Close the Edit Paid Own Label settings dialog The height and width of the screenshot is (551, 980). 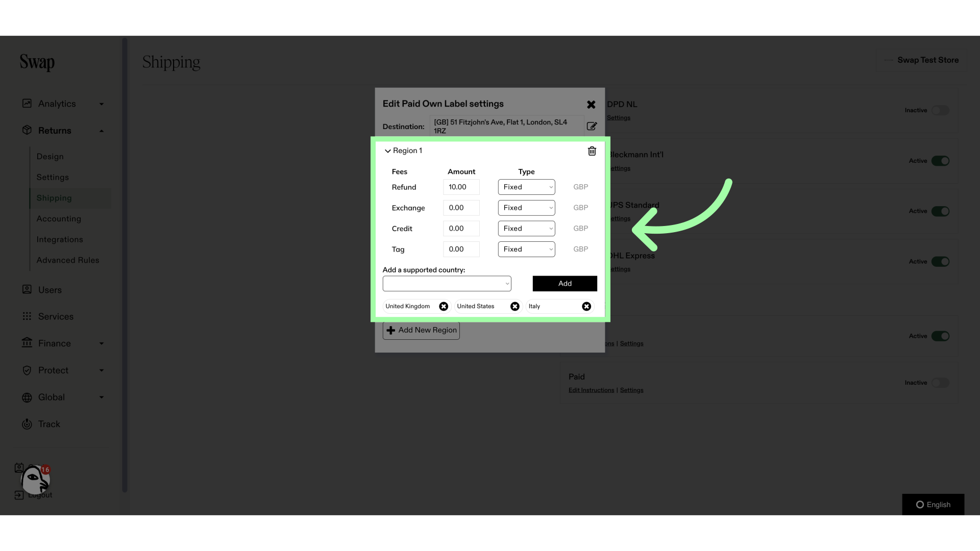click(x=591, y=105)
